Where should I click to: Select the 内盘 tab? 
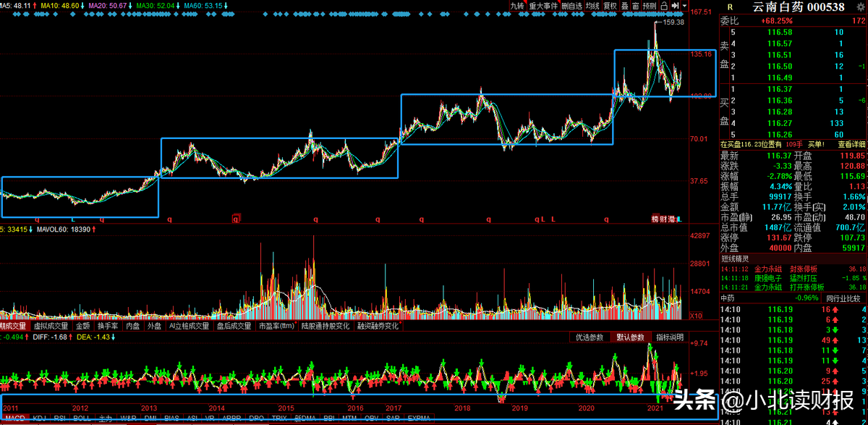[x=133, y=327]
